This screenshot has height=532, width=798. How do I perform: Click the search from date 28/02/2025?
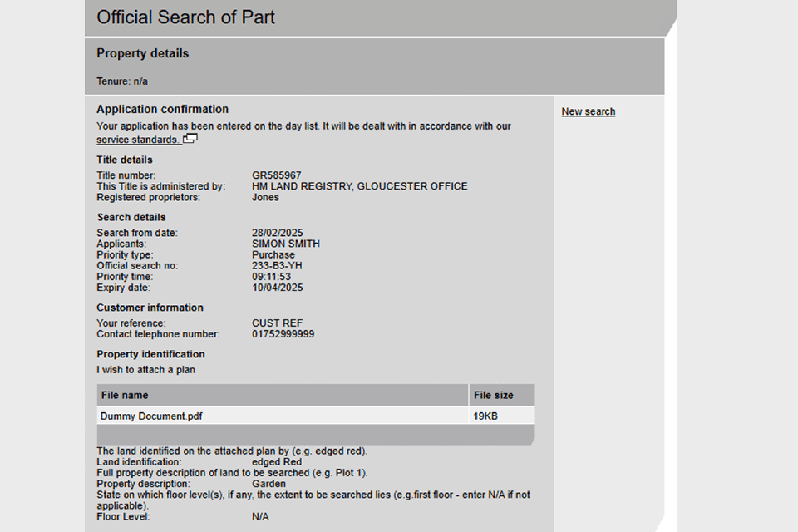277,233
